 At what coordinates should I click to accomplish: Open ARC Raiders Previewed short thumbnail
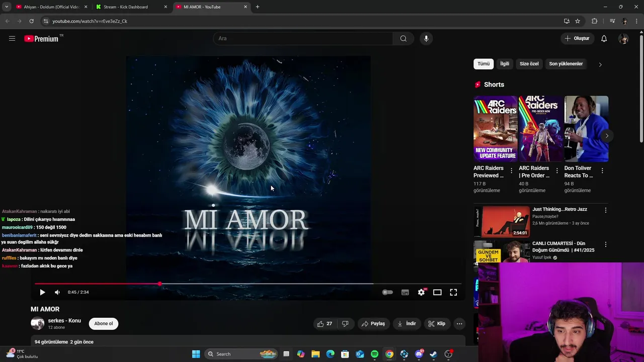click(x=495, y=129)
